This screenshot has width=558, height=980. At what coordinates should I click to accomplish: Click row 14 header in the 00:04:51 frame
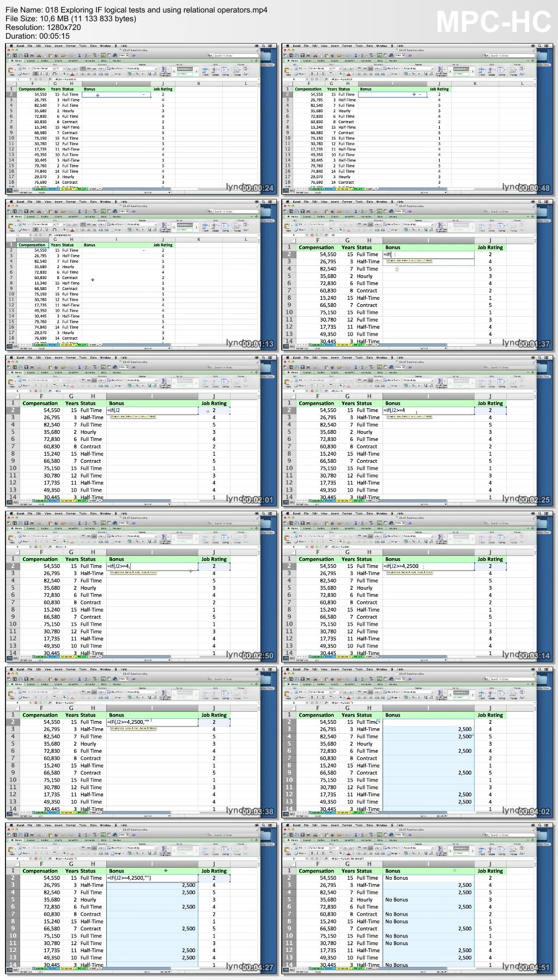tap(289, 965)
